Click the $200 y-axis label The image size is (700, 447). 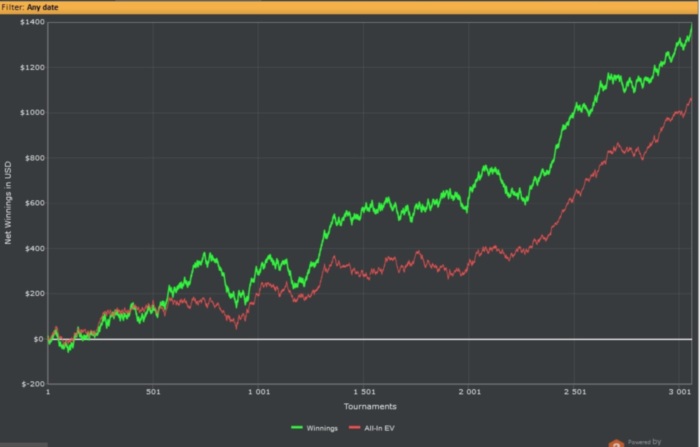[34, 294]
